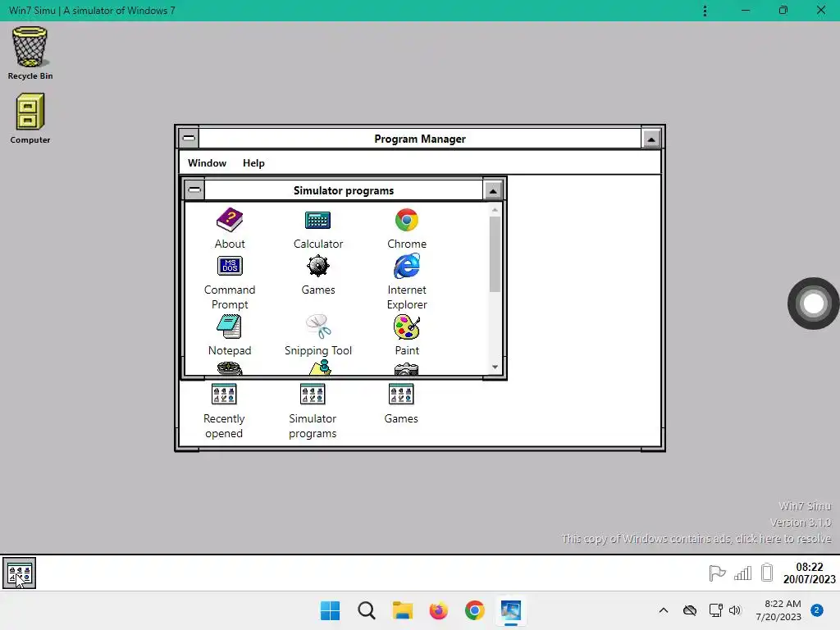The width and height of the screenshot is (840, 630).
Task: Open the Help menu
Action: 253,163
